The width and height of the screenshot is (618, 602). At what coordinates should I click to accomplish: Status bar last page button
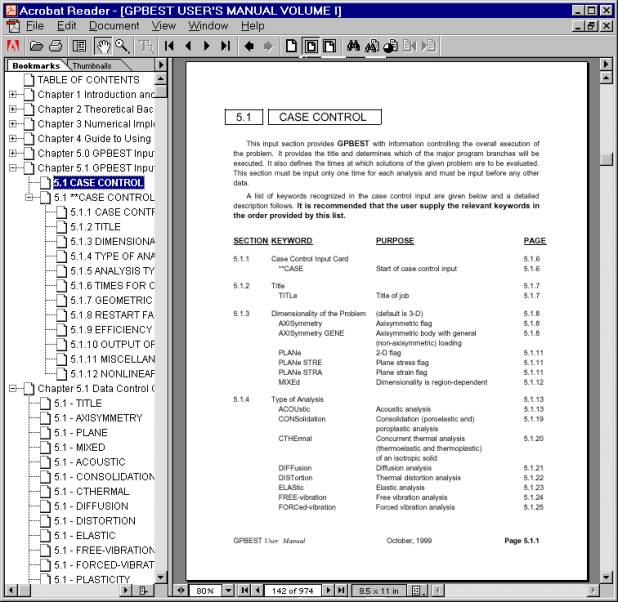click(341, 590)
